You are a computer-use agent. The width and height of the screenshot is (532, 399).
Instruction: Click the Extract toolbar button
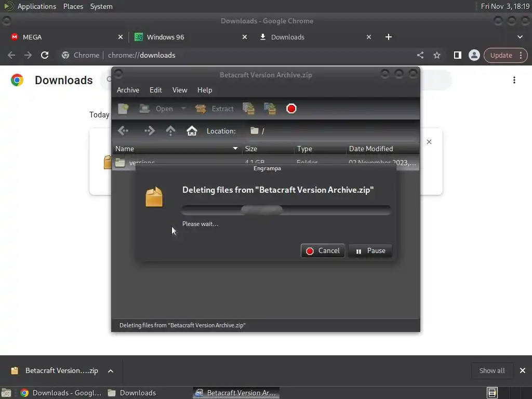215,109
